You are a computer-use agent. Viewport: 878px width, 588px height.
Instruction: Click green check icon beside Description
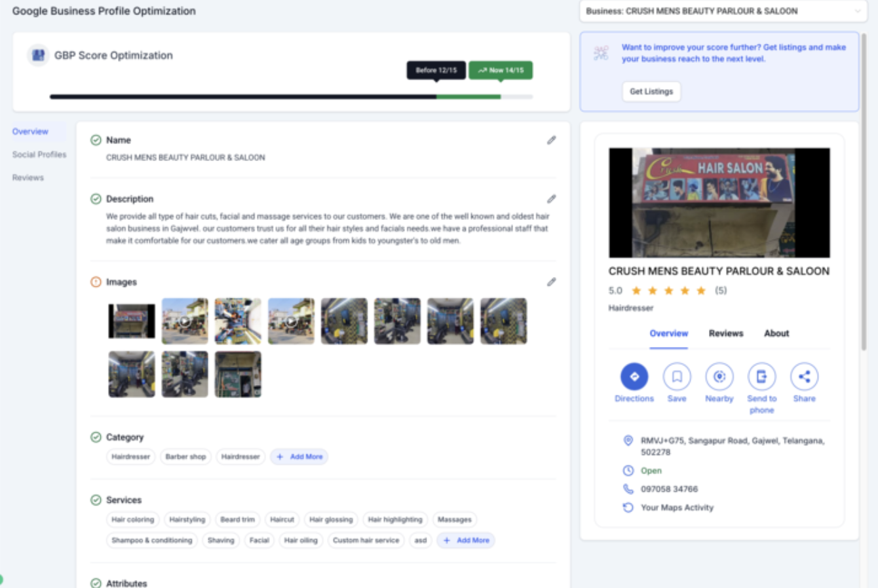[96, 199]
